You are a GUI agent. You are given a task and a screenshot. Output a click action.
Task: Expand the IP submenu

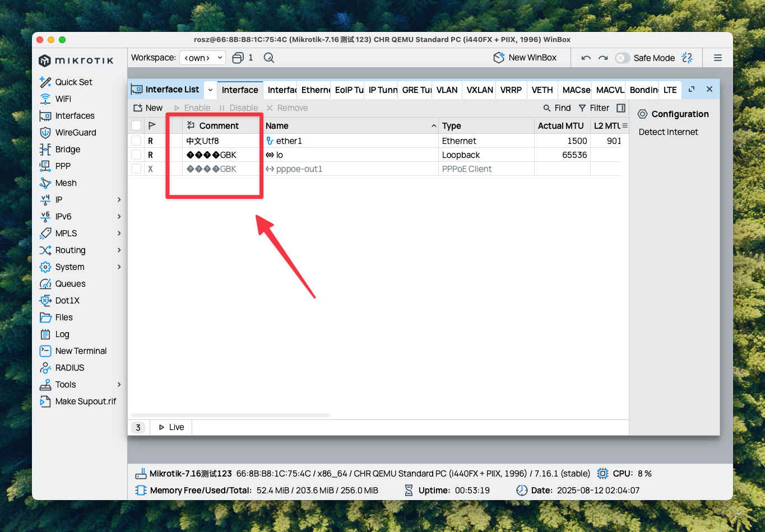(119, 199)
